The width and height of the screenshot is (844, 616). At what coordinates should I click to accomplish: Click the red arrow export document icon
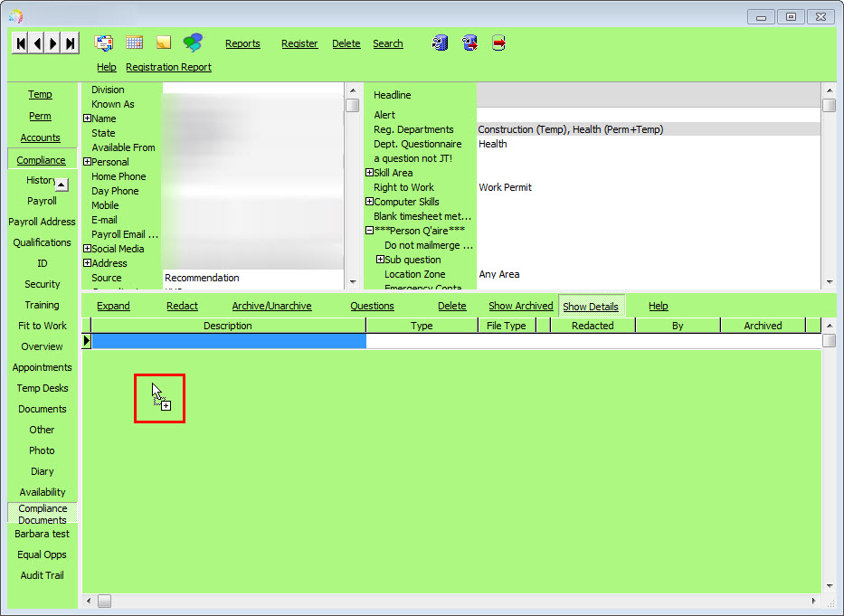click(499, 43)
